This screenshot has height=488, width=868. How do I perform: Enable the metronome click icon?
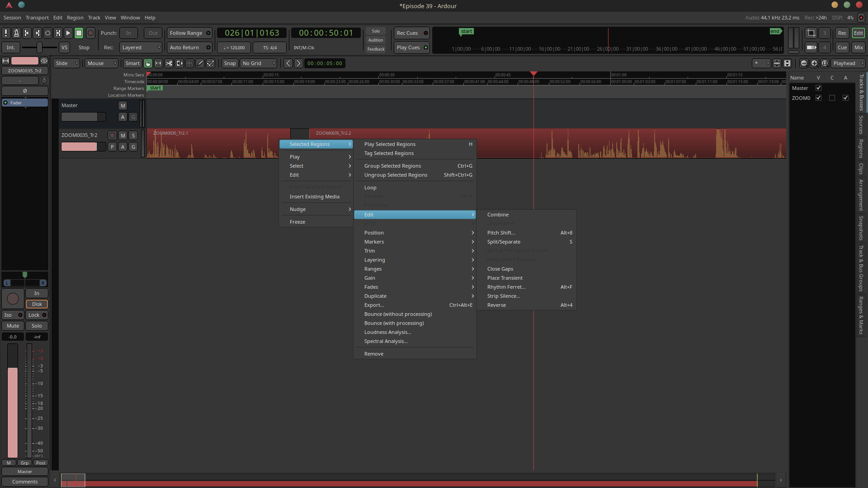point(16,33)
